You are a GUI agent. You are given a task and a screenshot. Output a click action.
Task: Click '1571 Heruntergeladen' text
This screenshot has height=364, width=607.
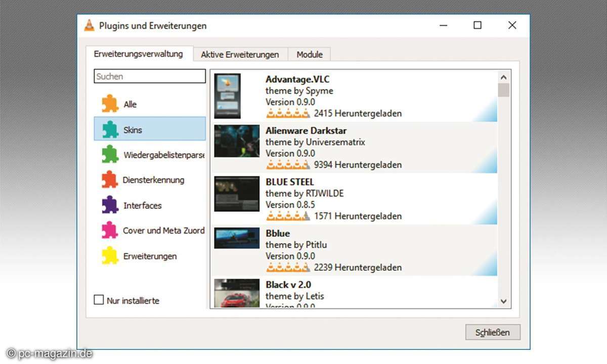coord(358,216)
